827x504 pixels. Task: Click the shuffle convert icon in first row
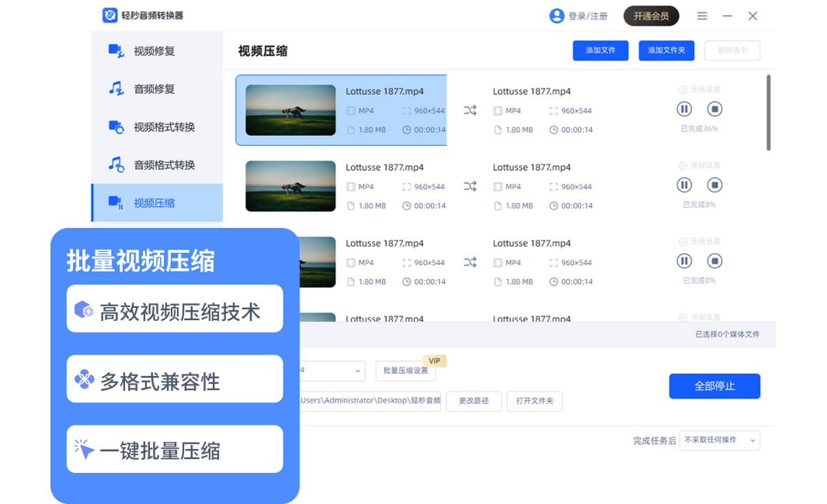tap(470, 110)
